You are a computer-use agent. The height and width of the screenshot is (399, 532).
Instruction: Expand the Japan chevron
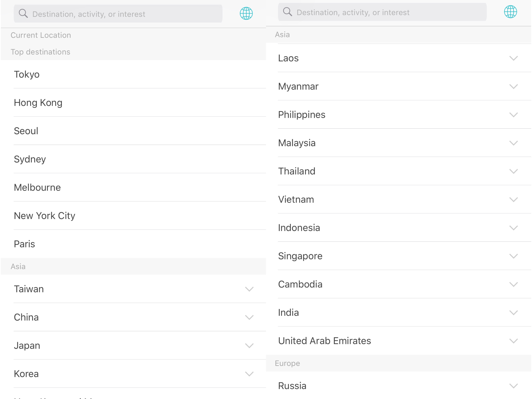point(249,345)
